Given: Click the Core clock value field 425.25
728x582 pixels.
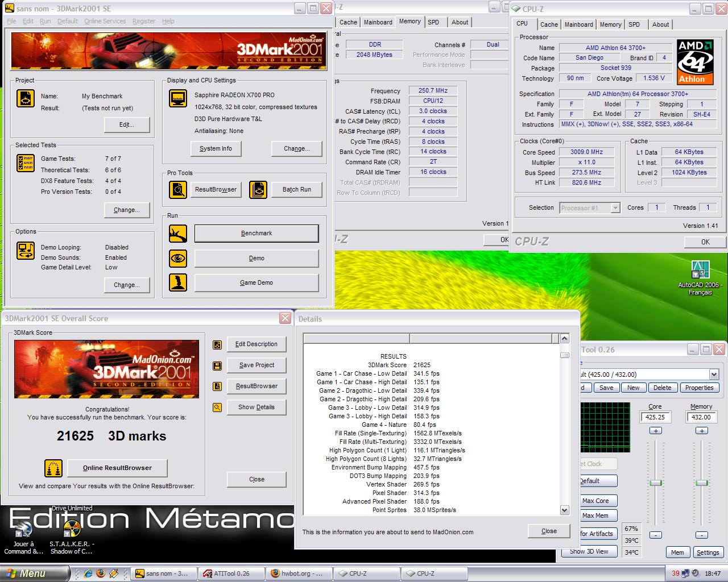Looking at the screenshot, I should tap(655, 417).
